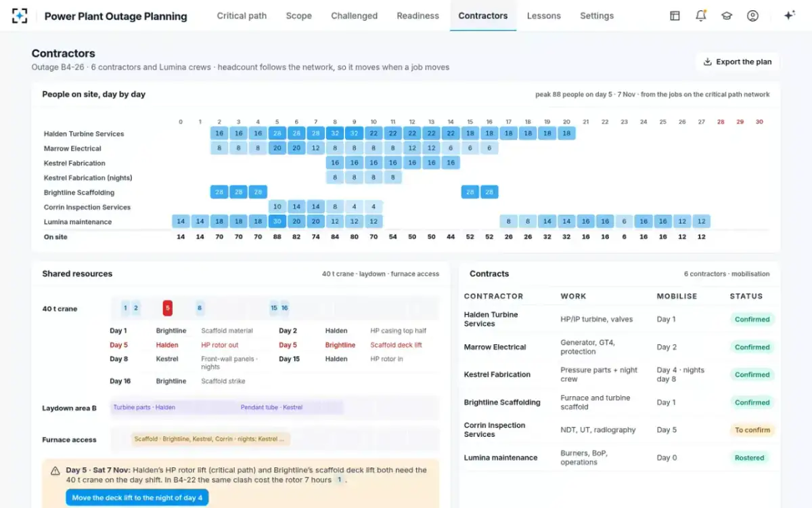Select the day 1 marker on the 40 t crane

125,308
